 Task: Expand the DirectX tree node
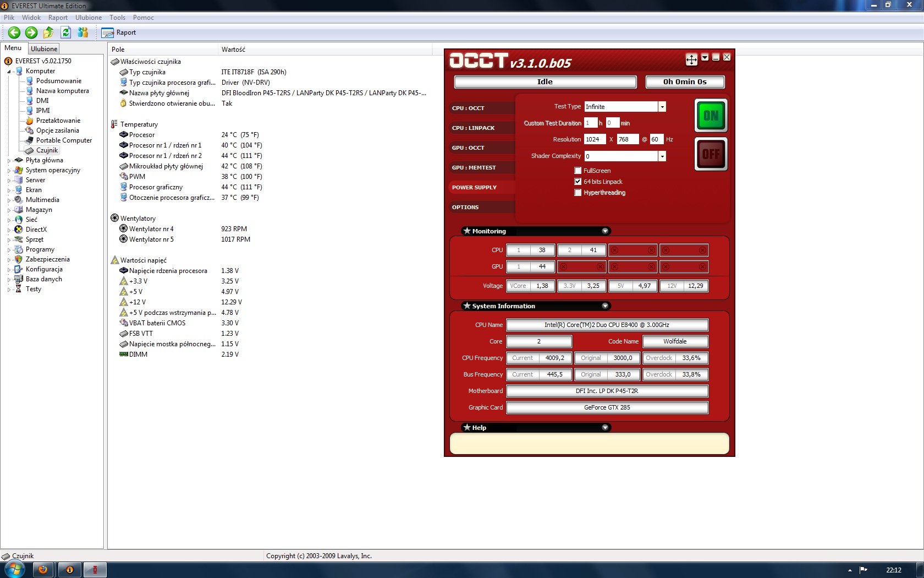point(9,230)
